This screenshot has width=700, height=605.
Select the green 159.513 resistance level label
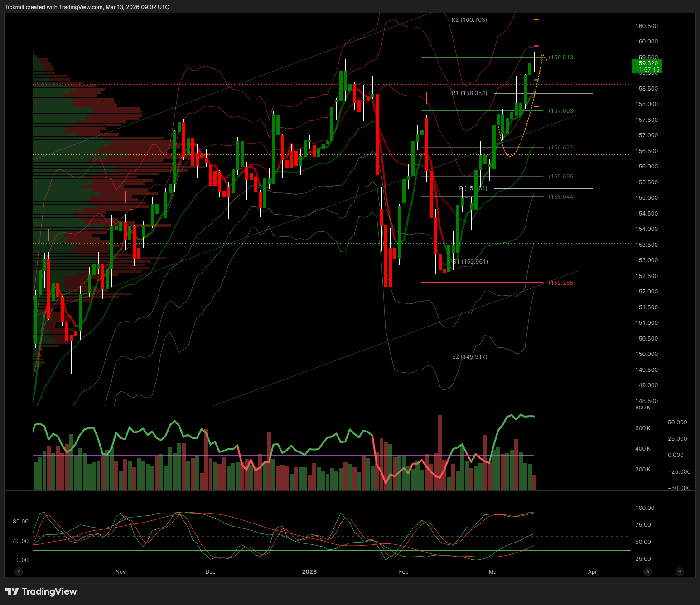click(x=562, y=58)
